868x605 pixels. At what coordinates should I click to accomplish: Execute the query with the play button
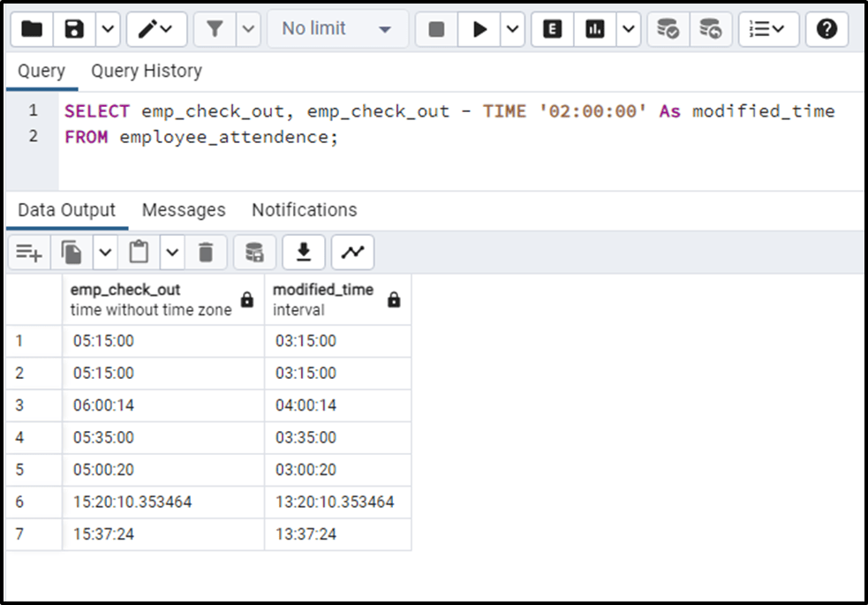point(479,28)
